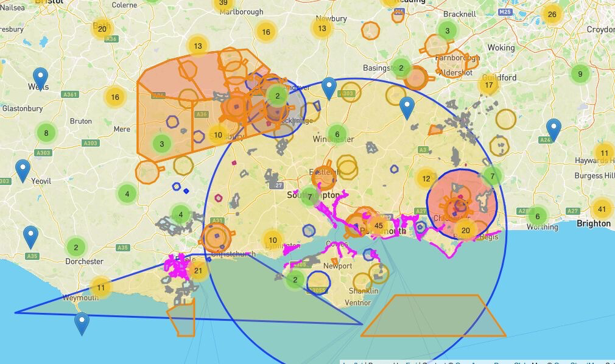The image size is (615, 364).
Task: Click the blue pin in the sea south of Weymouth
Action: coord(82,323)
